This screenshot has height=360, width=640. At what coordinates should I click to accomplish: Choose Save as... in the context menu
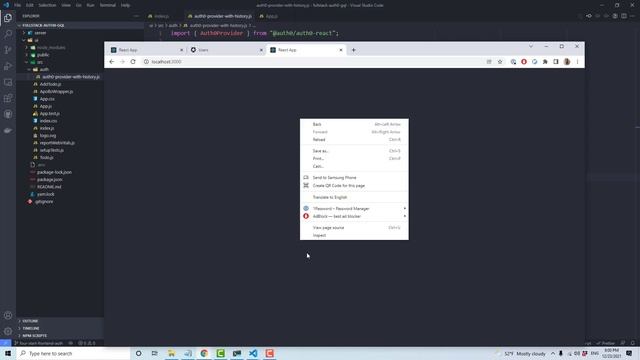354,151
